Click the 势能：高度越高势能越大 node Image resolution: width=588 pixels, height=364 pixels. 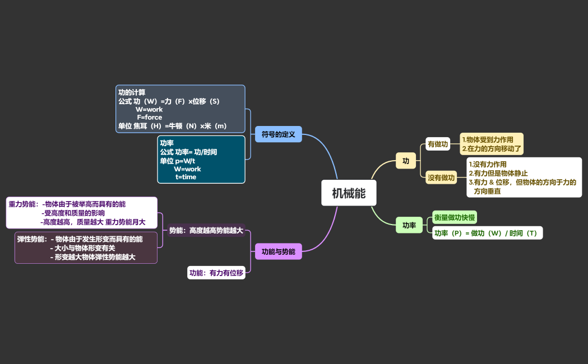(x=206, y=230)
